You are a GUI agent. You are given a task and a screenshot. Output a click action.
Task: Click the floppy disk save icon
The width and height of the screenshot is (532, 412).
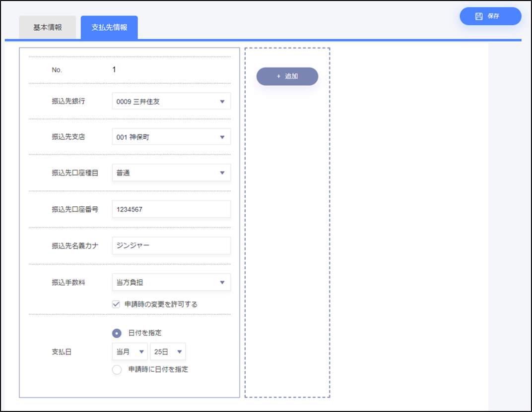[x=478, y=16]
